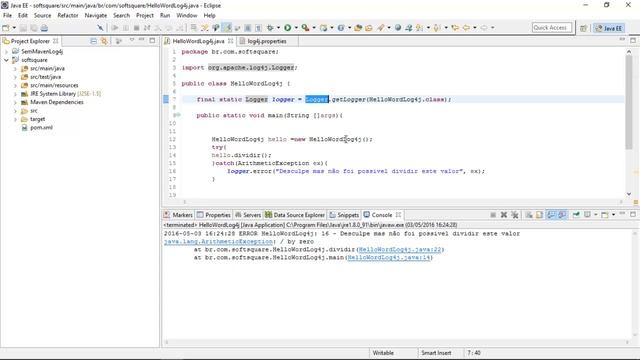The image size is (640, 360).
Task: Open the java.lang.ArithmeticException link
Action: point(218,242)
